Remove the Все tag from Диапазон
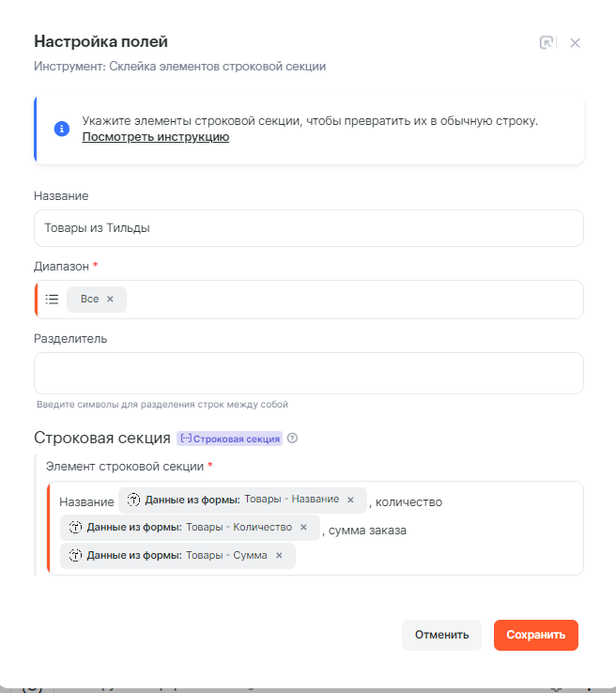 [110, 300]
